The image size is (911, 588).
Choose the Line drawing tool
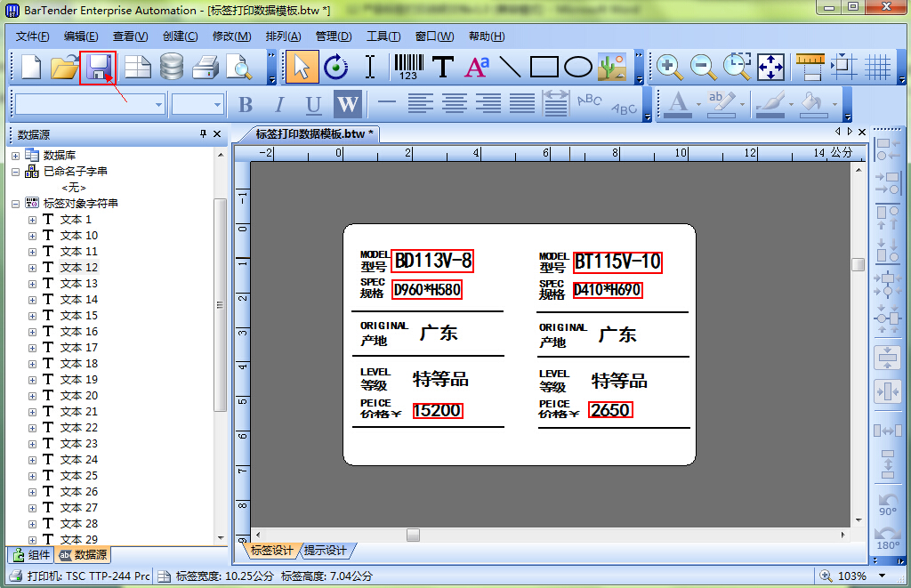509,67
